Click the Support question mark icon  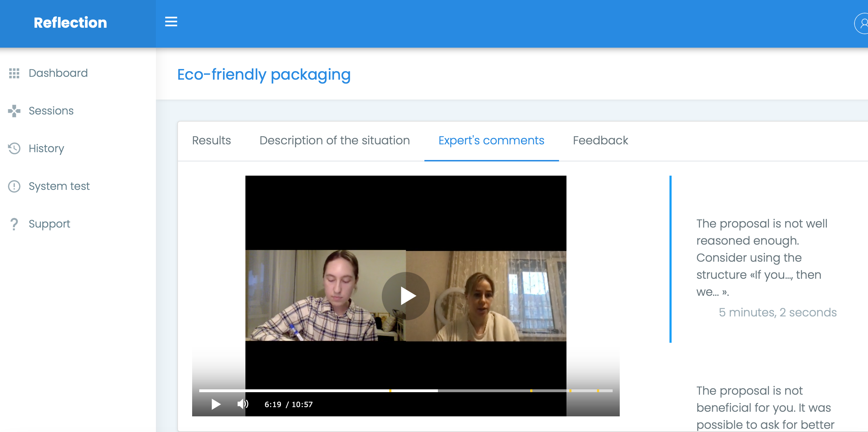[14, 224]
